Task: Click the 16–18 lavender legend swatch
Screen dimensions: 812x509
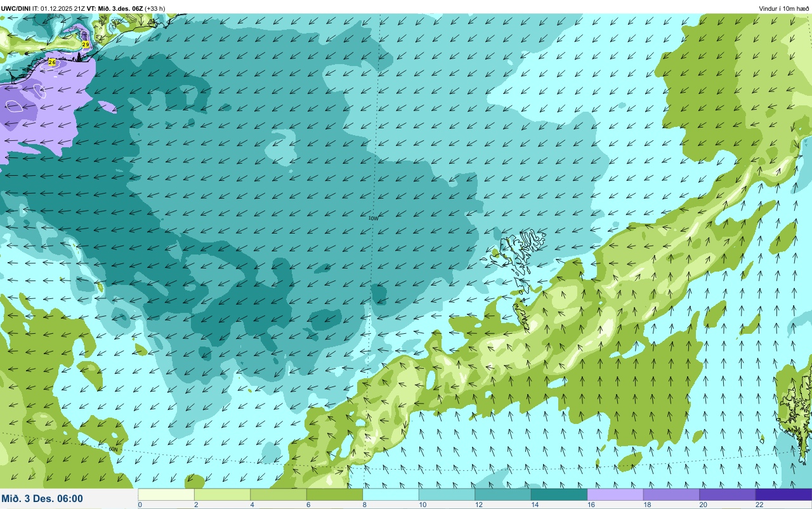Action: pyautogui.click(x=615, y=494)
